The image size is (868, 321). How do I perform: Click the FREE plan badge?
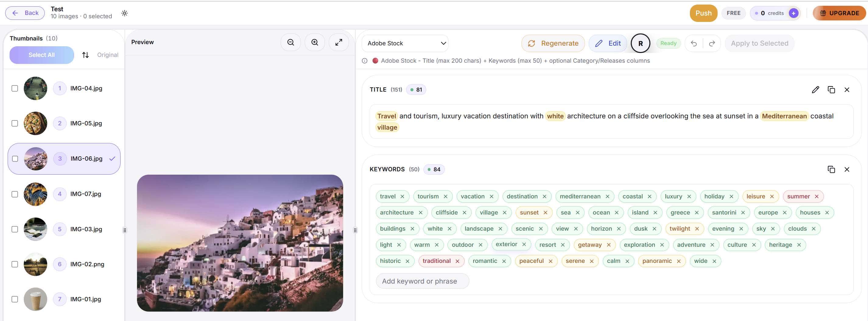pos(733,13)
